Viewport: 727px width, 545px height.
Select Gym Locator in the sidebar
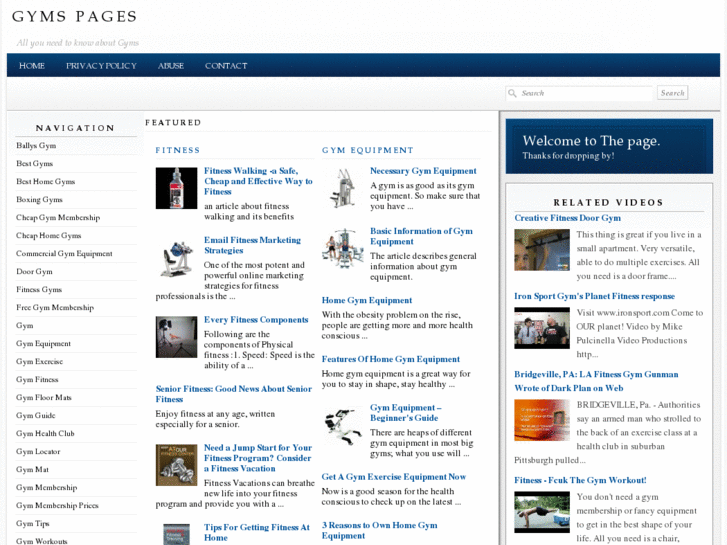[x=38, y=452]
